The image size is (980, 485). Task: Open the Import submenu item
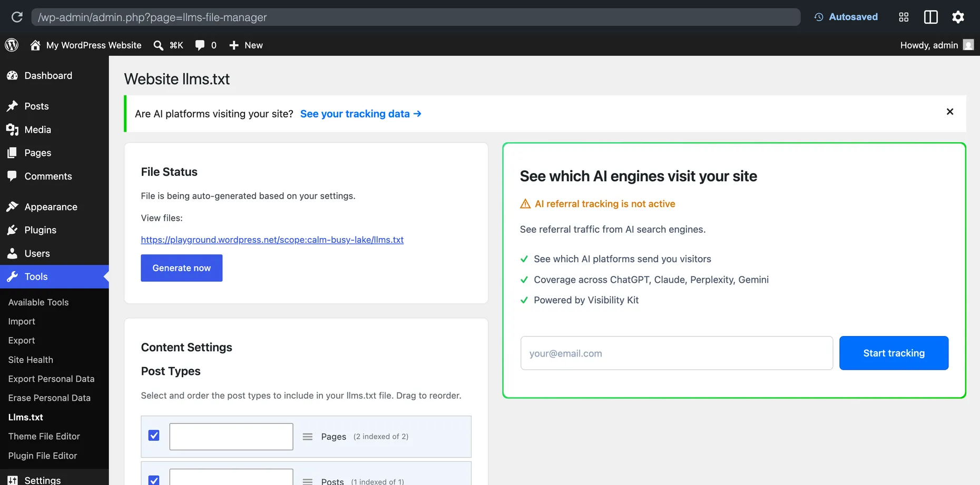pos(22,321)
